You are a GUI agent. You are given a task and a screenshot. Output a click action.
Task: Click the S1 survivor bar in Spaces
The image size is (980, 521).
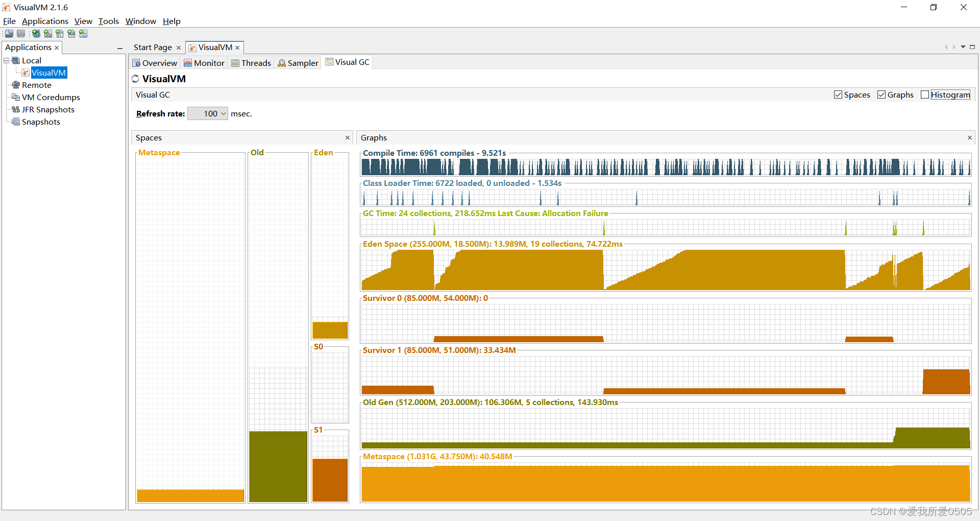(x=330, y=480)
